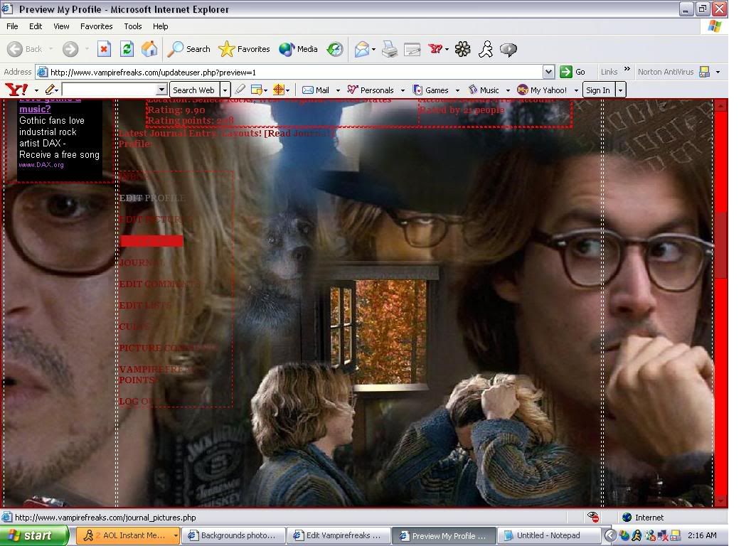Screen dimensions: 756x546
Task: Open the Edit menu
Action: click(36, 26)
